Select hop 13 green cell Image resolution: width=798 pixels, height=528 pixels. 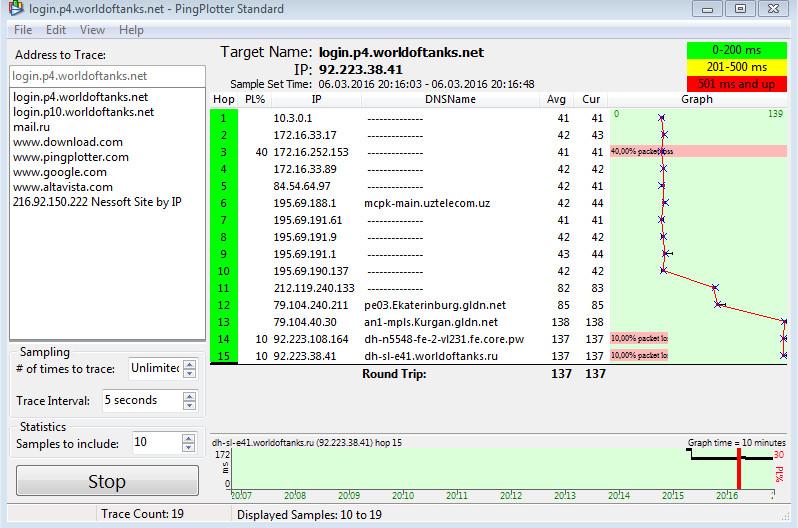(x=223, y=322)
